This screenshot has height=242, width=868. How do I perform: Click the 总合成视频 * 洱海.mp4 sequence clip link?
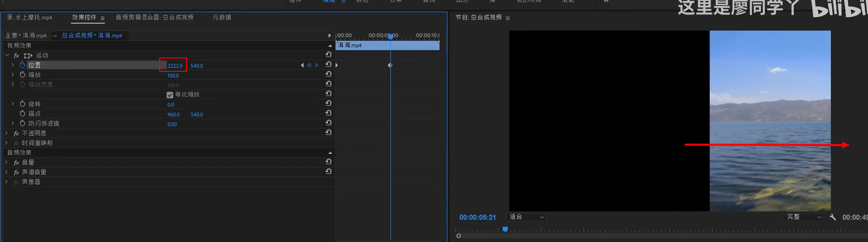click(92, 36)
